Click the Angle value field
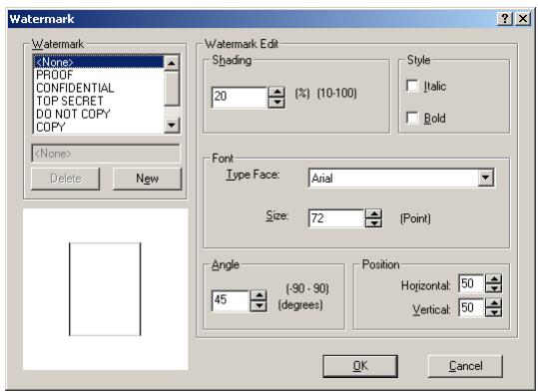 click(230, 300)
